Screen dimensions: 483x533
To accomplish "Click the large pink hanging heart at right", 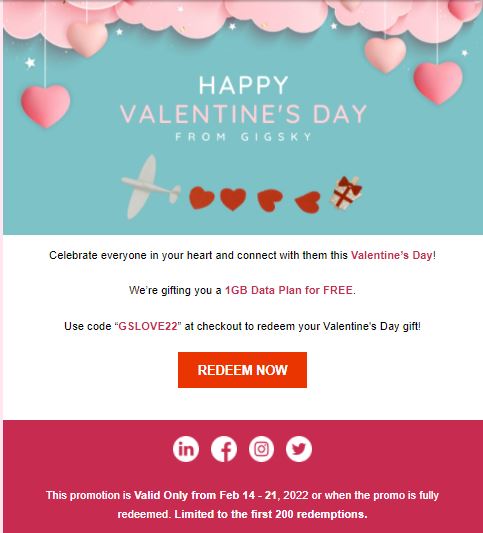I will click(x=438, y=83).
